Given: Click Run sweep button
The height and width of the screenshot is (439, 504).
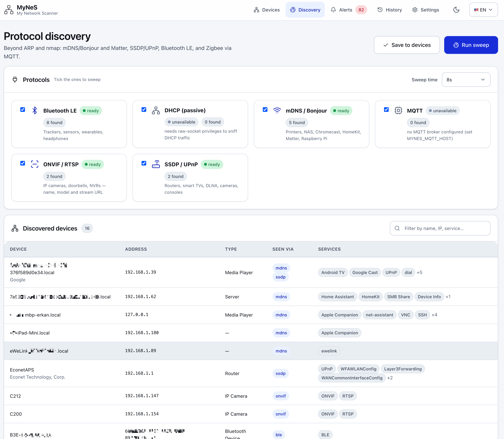Looking at the screenshot, I should pyautogui.click(x=471, y=45).
